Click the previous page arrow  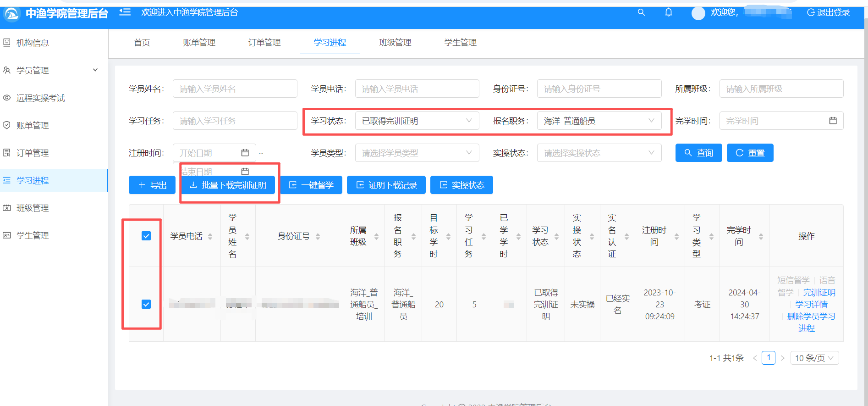click(755, 358)
